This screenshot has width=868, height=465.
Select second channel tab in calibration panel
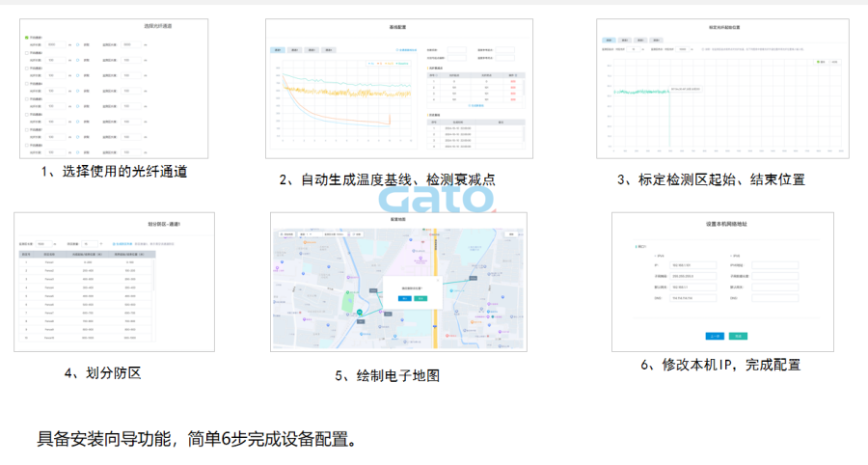tap(625, 41)
